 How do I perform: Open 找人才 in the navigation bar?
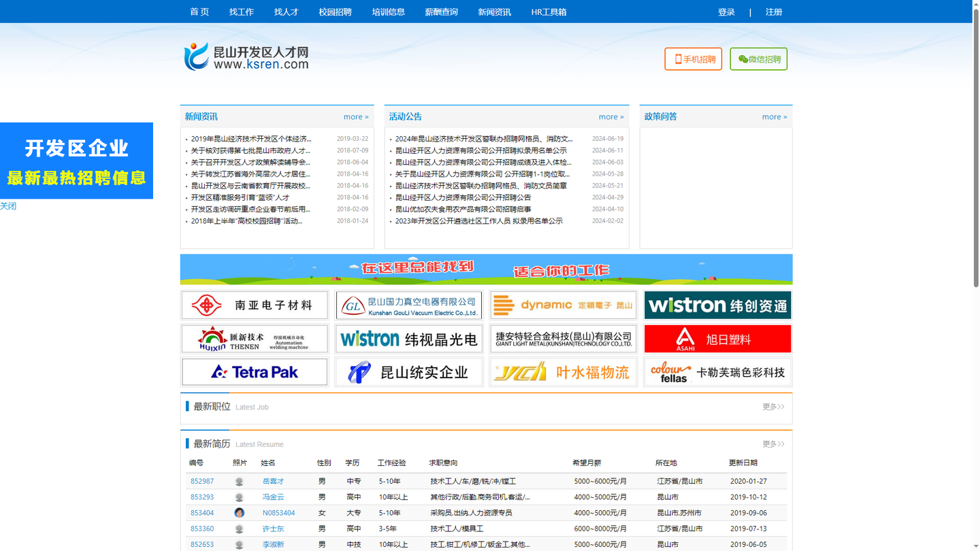287,12
